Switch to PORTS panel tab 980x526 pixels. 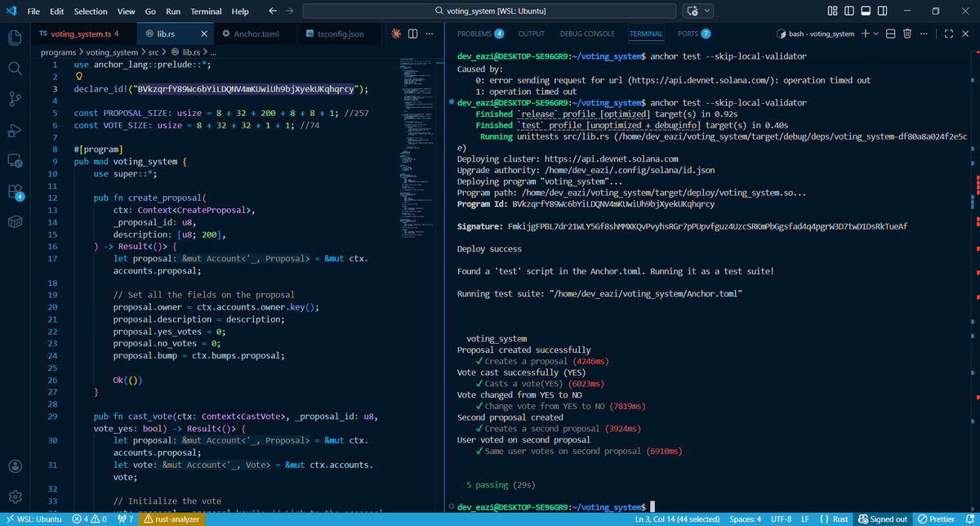tap(694, 33)
